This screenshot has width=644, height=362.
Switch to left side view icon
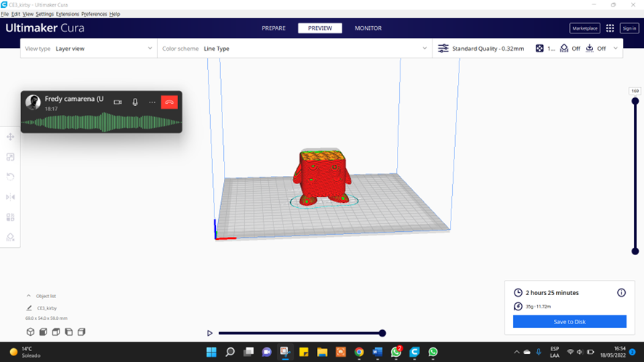[68, 332]
